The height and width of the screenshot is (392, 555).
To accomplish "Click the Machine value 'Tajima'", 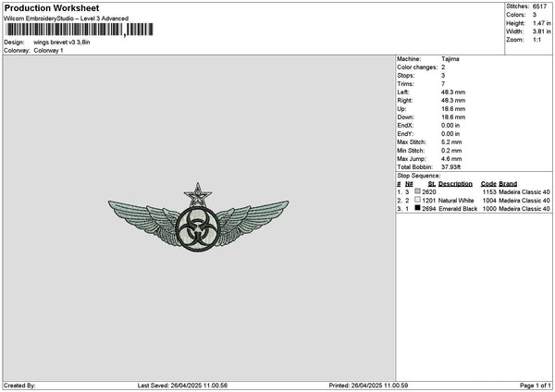I will [x=450, y=59].
